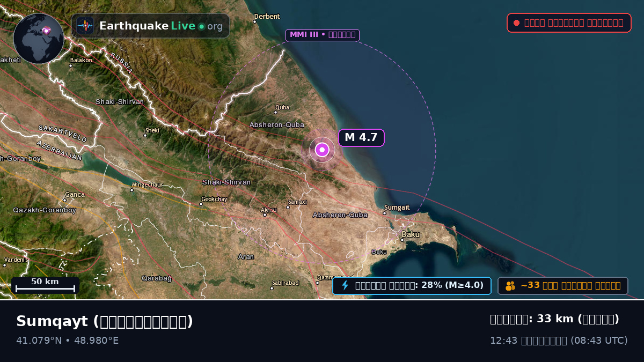Select the "(08:43 UTC)" time text
Viewport: 644px width, 362px height.
coord(599,341)
